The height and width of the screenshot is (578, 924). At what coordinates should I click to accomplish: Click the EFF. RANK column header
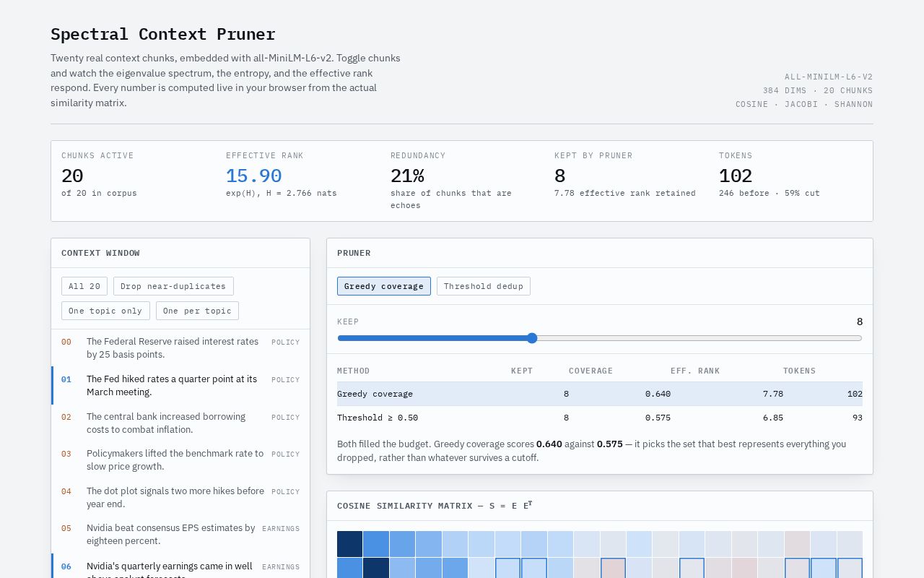click(x=695, y=371)
